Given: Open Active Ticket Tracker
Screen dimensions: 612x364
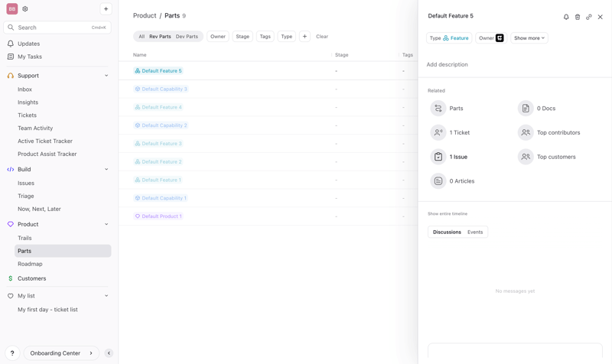Looking at the screenshot, I should pos(45,141).
